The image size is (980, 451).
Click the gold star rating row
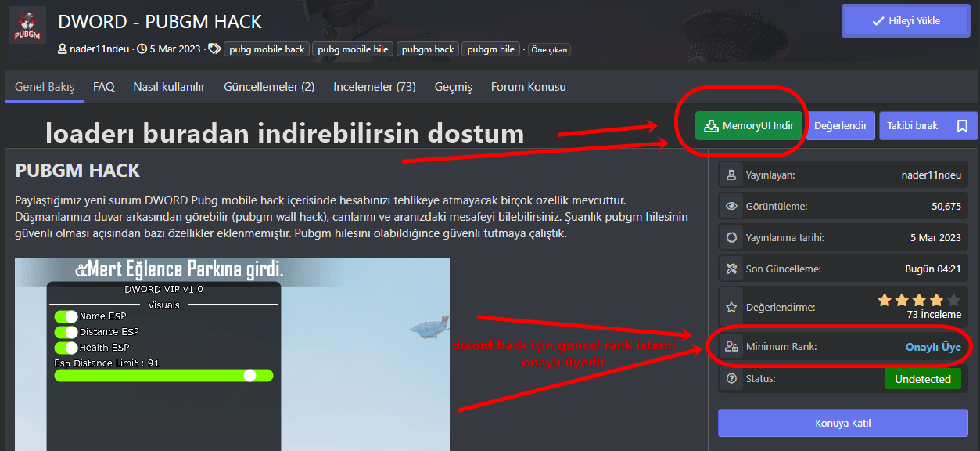pyautogui.click(x=919, y=300)
